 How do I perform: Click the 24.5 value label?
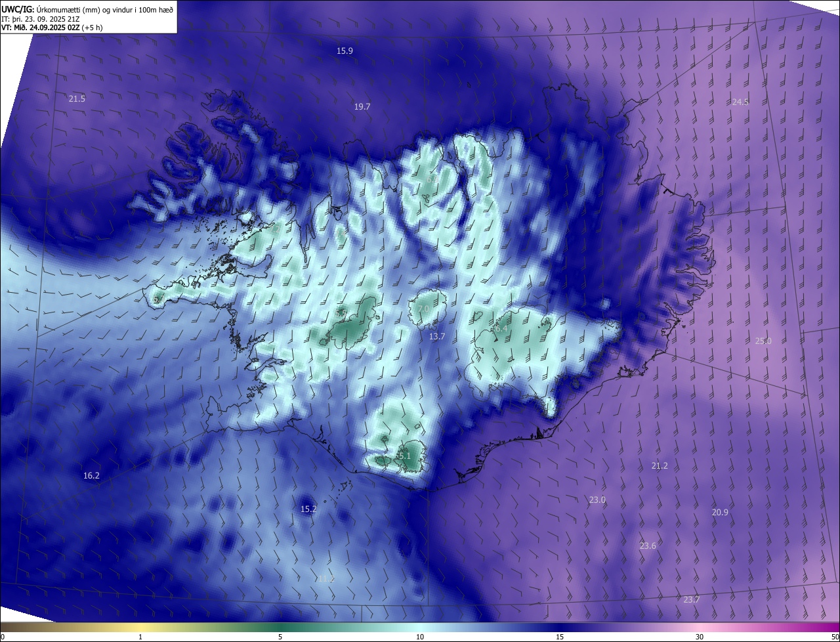[x=740, y=102]
